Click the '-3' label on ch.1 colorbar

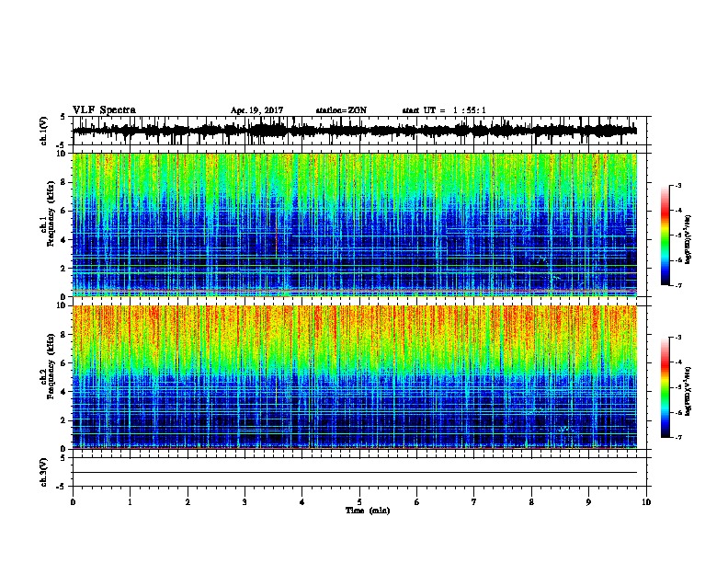pos(677,186)
